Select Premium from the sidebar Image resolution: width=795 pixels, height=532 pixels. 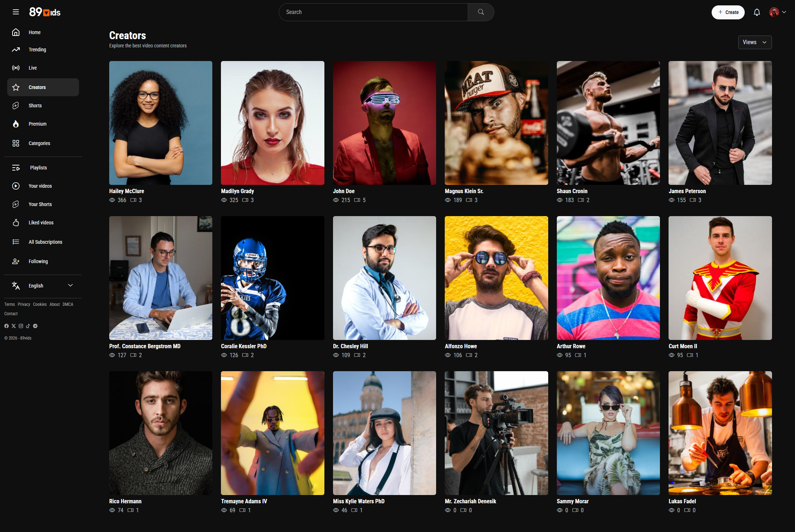38,124
